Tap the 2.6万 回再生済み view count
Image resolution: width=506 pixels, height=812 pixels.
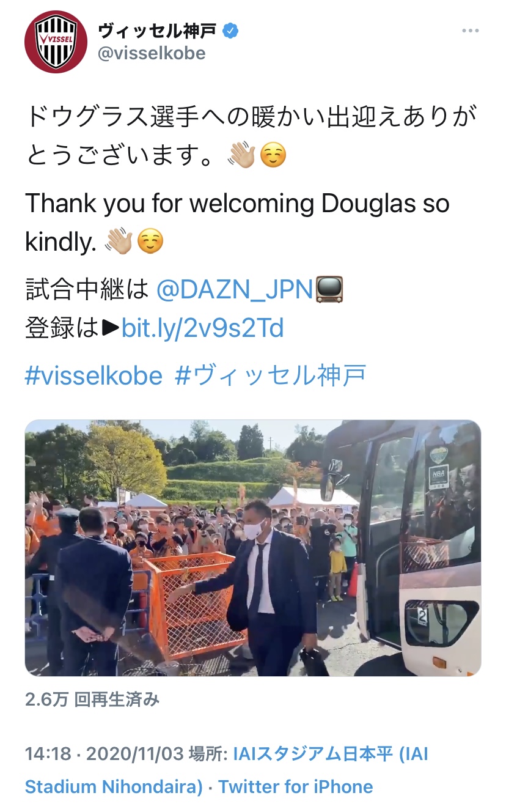pos(92,700)
